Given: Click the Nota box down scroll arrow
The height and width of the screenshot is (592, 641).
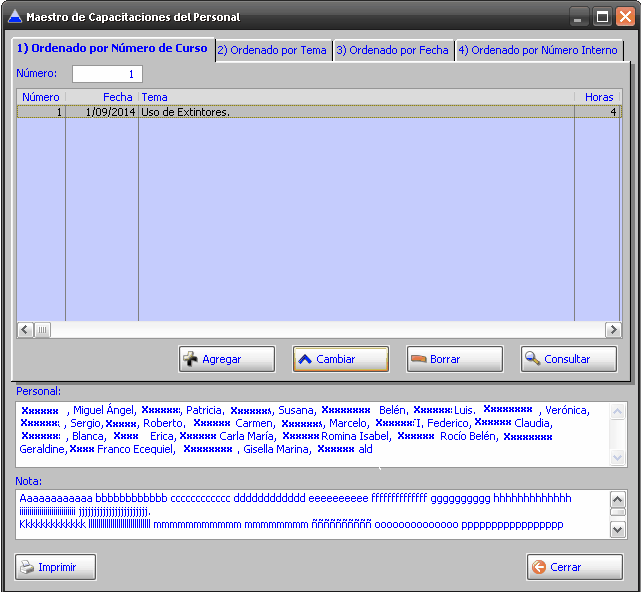Looking at the screenshot, I should pyautogui.click(x=617, y=530).
